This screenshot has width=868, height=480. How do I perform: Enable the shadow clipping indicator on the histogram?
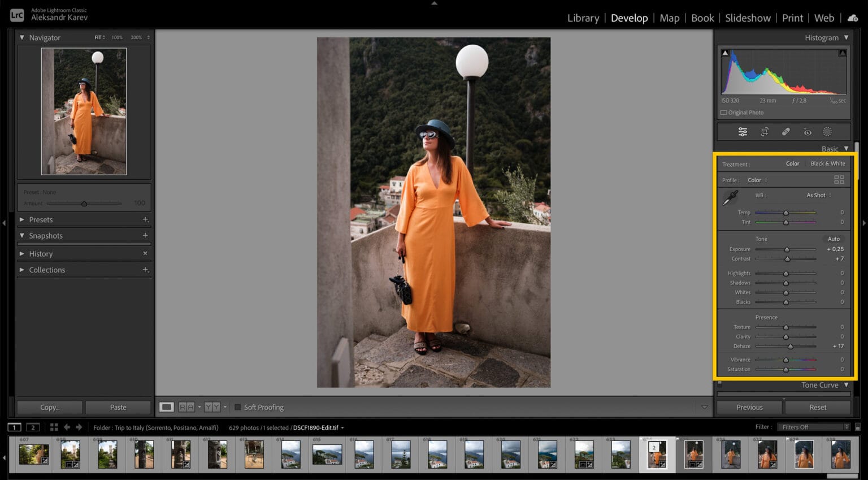coord(724,51)
